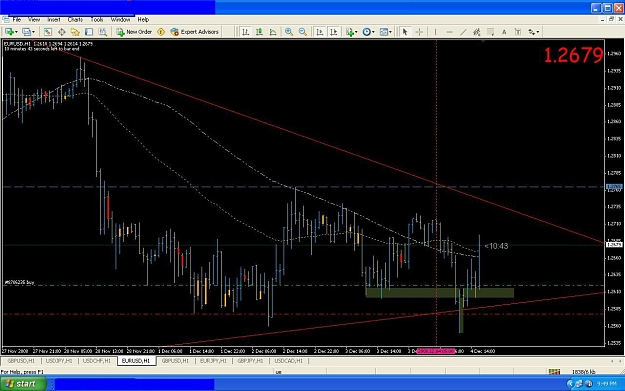Switch to the USDCHF,H1 chart tab
The height and width of the screenshot is (391, 625).
(97, 361)
